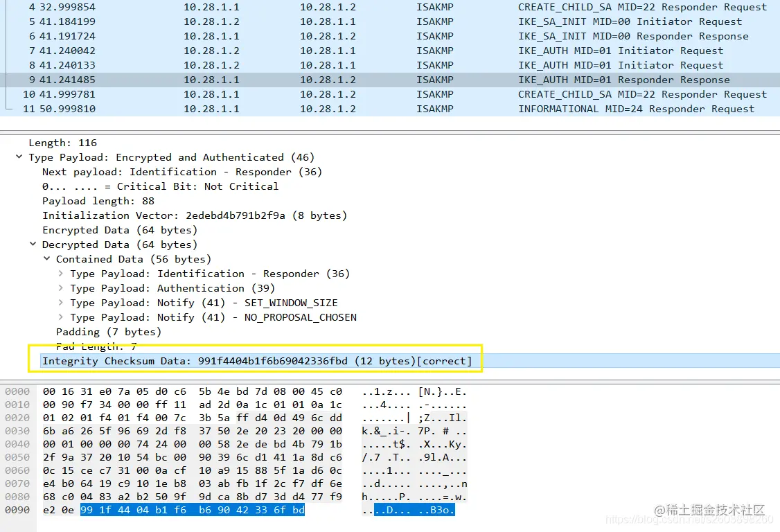Image resolution: width=780 pixels, height=532 pixels.
Task: Select the Payload length: 88 field
Action: pyautogui.click(x=98, y=201)
